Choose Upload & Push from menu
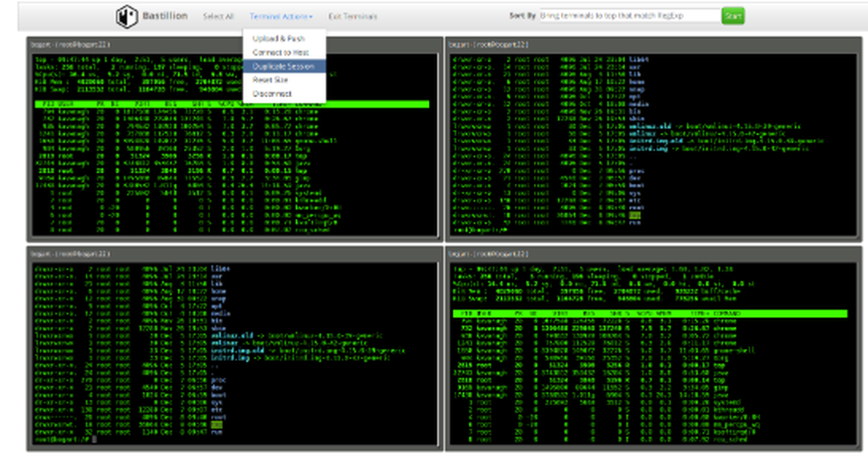 pos(284,38)
